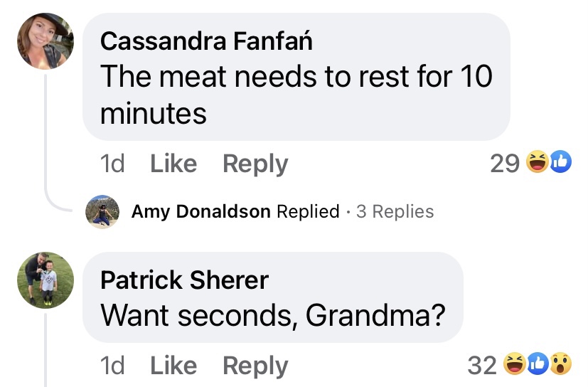Click the blue thumbs-up icon on Patrick's comment
This screenshot has width=588, height=387.
coord(538,366)
